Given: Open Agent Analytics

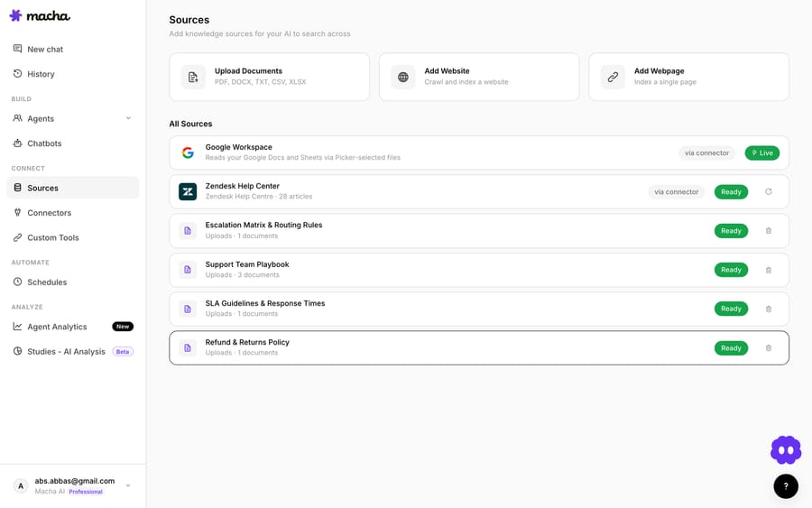Looking at the screenshot, I should click(x=72, y=327).
